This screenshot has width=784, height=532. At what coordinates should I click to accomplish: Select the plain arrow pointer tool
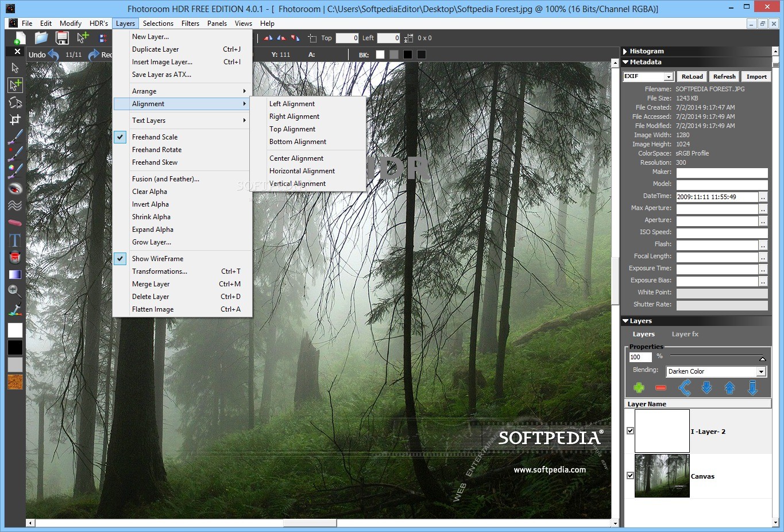15,68
